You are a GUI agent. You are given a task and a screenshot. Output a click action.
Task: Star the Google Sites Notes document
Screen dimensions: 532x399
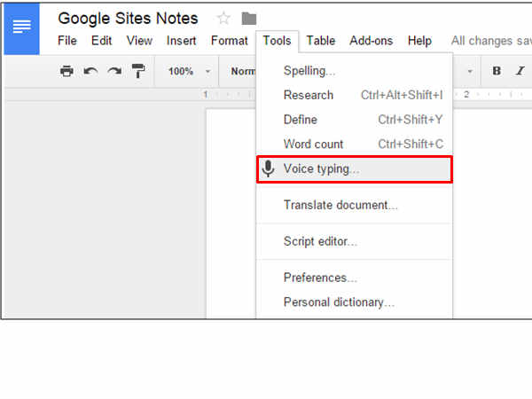tap(223, 19)
